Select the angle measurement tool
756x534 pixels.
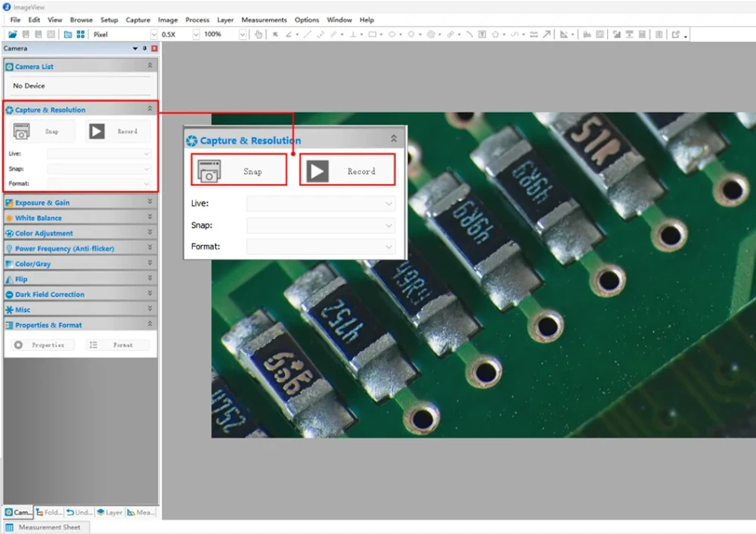click(287, 34)
